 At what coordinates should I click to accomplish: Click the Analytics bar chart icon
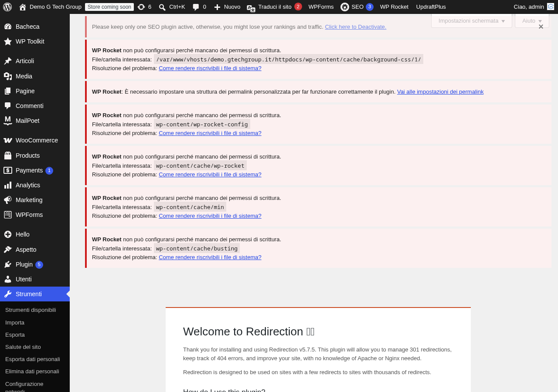(x=8, y=185)
